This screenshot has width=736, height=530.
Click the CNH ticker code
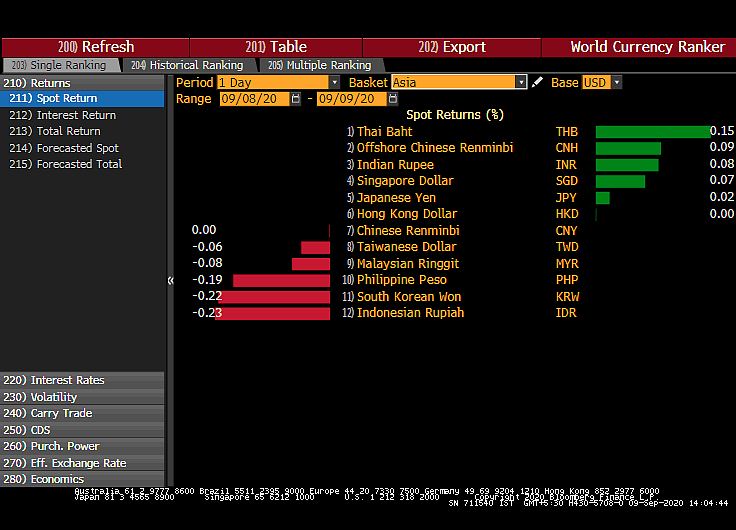click(567, 148)
